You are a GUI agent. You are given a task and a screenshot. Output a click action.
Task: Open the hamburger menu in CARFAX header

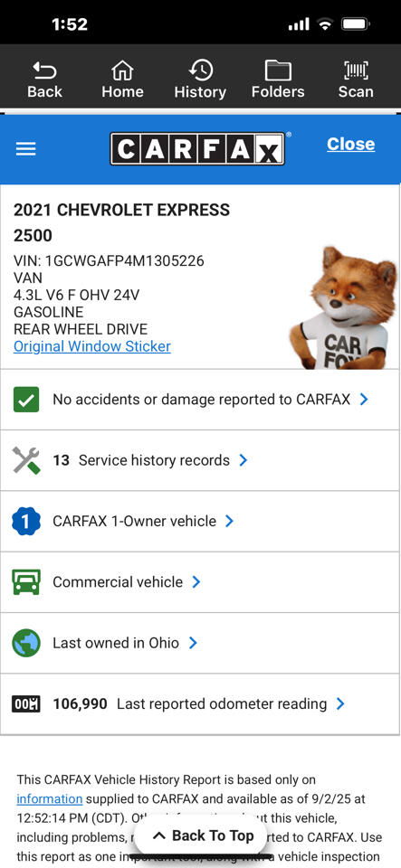pos(25,148)
